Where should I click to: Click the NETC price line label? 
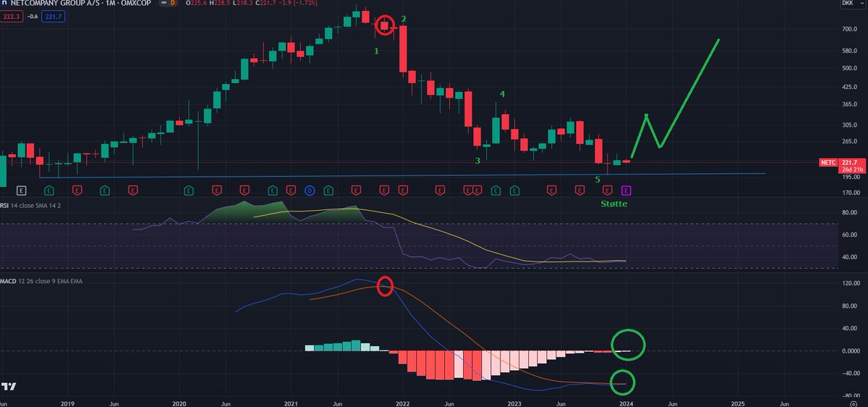(x=829, y=161)
